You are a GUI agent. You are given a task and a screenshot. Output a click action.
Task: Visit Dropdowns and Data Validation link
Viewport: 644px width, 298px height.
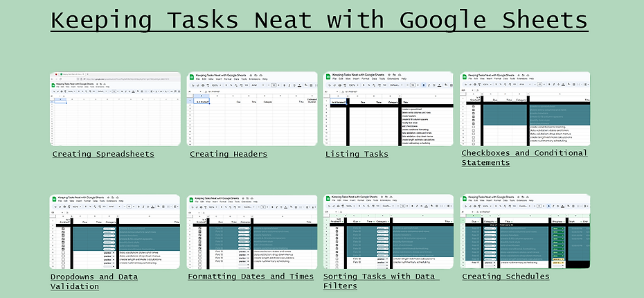[94, 281]
